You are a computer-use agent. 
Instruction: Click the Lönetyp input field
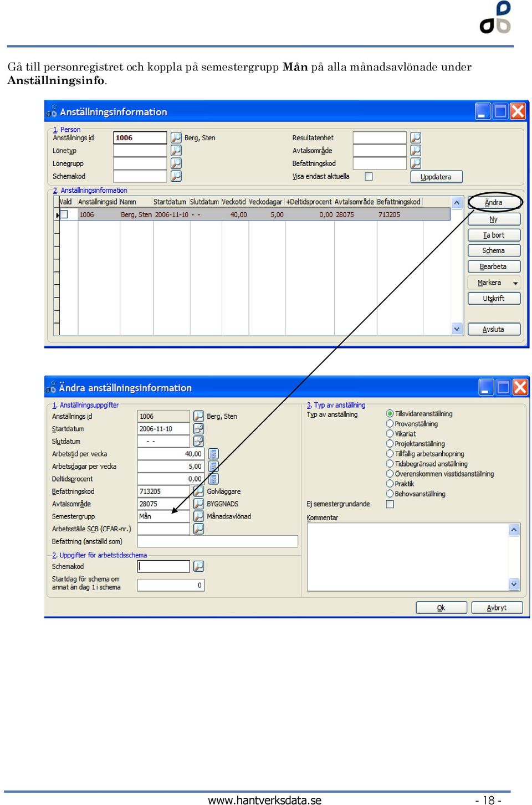tap(140, 150)
